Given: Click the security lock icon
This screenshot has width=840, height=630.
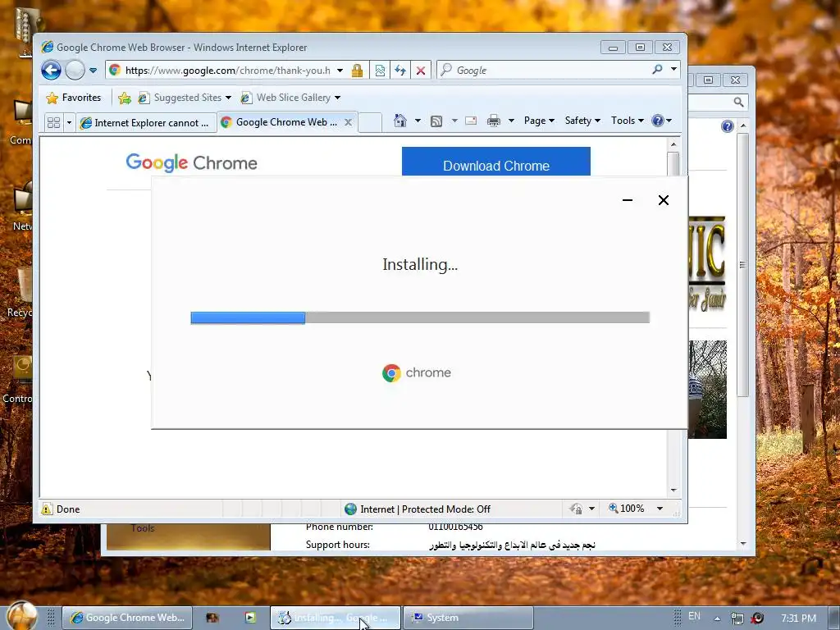Looking at the screenshot, I should (x=358, y=71).
